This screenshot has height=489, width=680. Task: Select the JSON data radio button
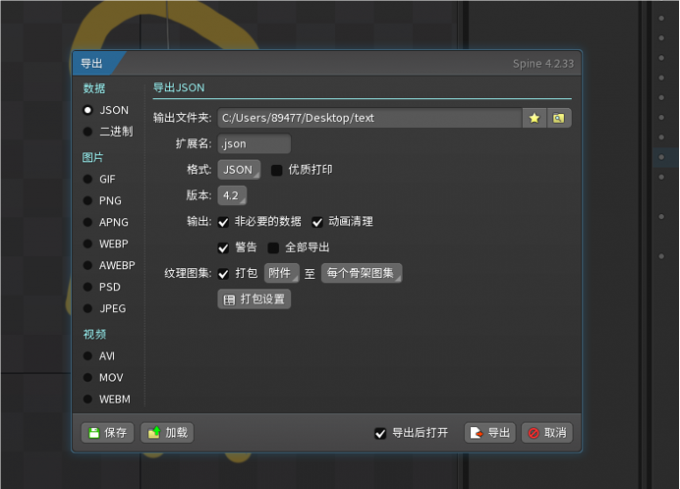tap(88, 110)
